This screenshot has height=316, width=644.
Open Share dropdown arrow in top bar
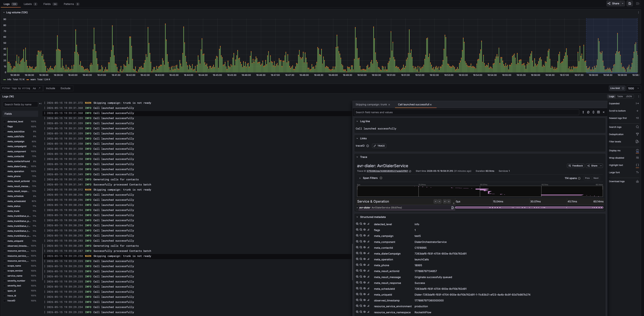point(622,3)
